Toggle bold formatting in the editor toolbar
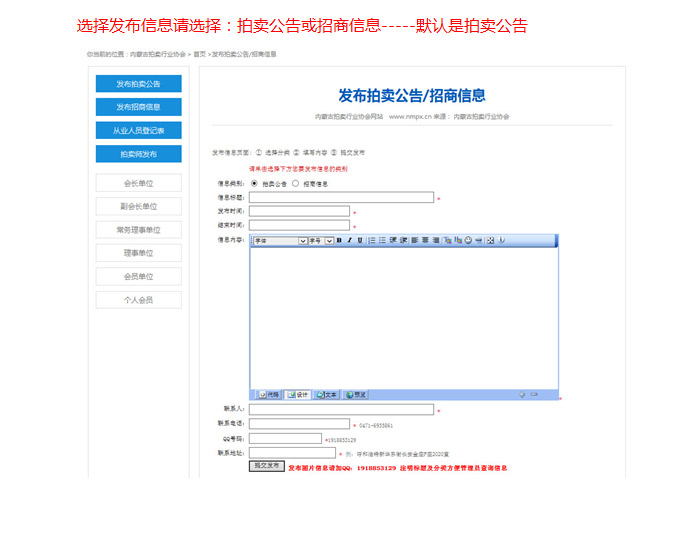The height and width of the screenshot is (551, 687). (x=339, y=241)
